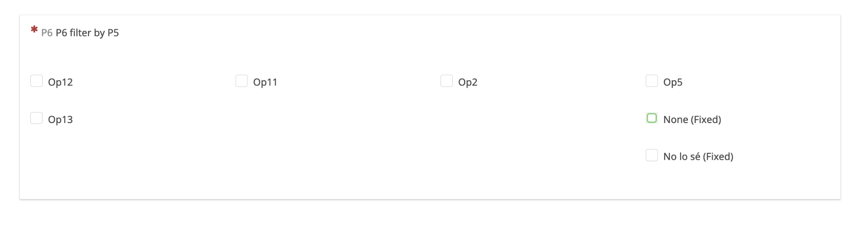The height and width of the screenshot is (234, 868).
Task: Check the Op11 option box
Action: [x=241, y=81]
